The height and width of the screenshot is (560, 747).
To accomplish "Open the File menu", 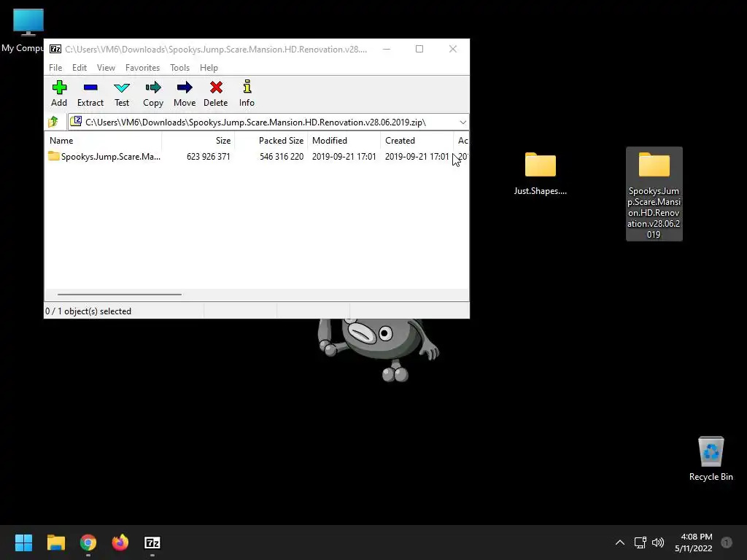I will click(55, 68).
